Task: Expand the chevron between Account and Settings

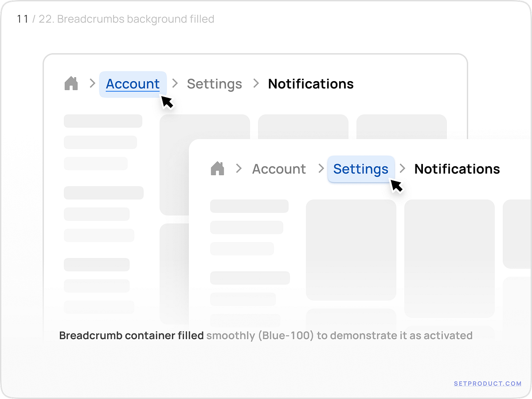Action: [174, 83]
